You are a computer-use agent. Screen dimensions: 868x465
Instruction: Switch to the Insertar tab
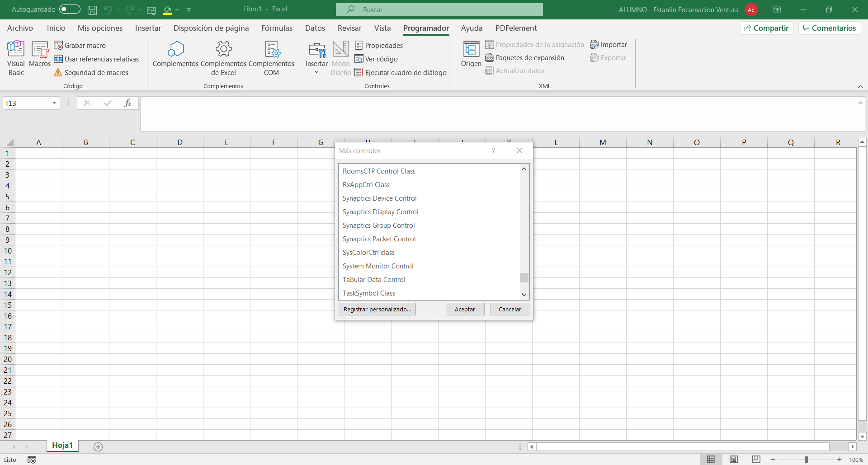pyautogui.click(x=148, y=28)
